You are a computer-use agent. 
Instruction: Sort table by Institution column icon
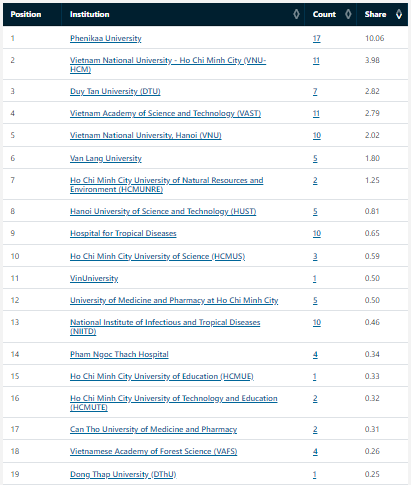296,14
